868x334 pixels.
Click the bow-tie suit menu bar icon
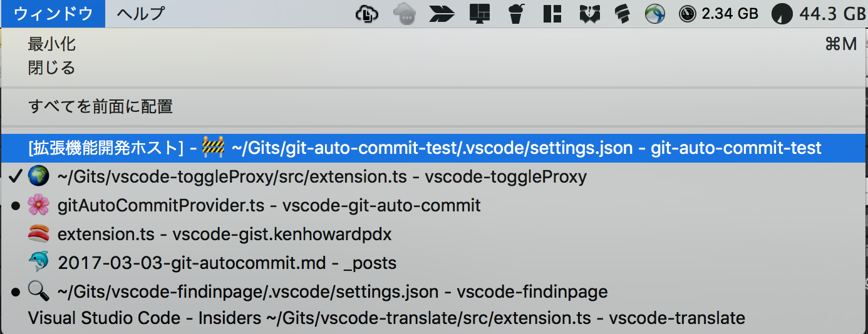tap(589, 13)
